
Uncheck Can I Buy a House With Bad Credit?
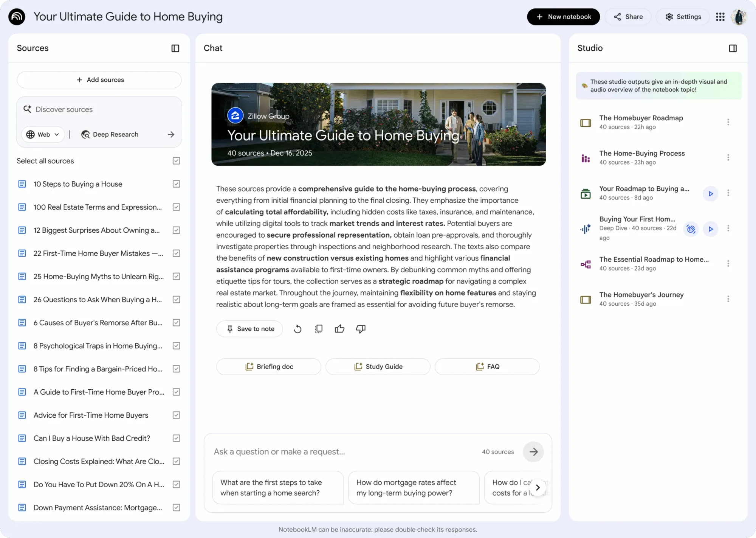[176, 438]
